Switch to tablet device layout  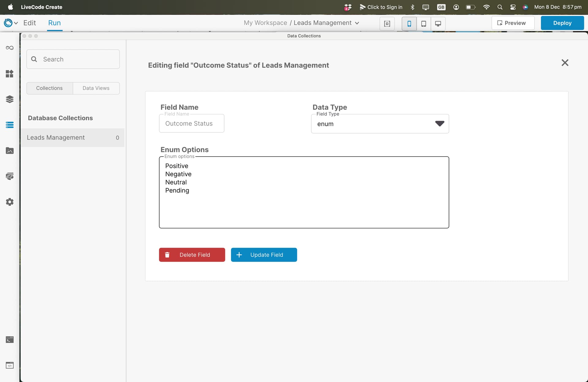click(424, 24)
